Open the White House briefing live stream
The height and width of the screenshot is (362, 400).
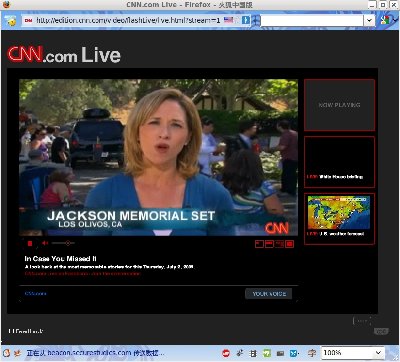click(339, 162)
